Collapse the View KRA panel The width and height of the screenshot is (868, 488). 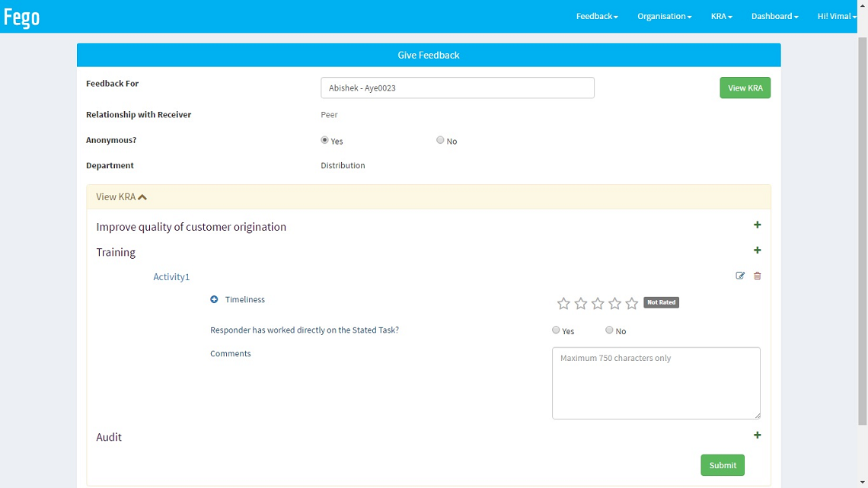(122, 197)
